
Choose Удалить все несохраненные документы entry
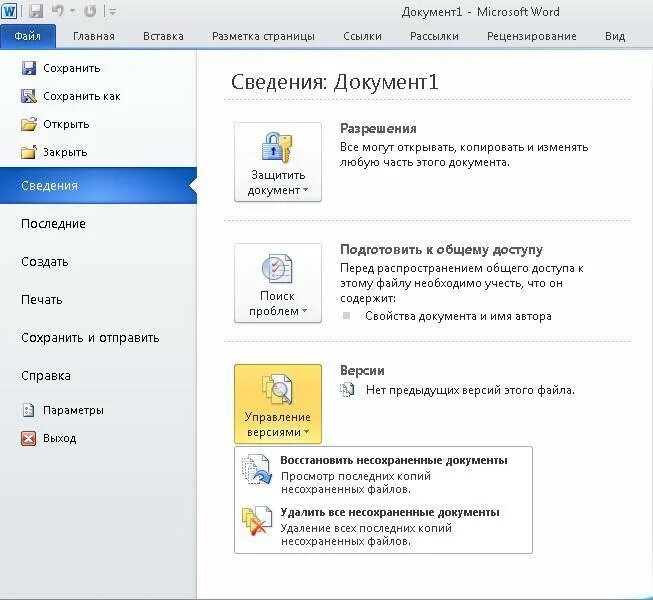pyautogui.click(x=384, y=526)
